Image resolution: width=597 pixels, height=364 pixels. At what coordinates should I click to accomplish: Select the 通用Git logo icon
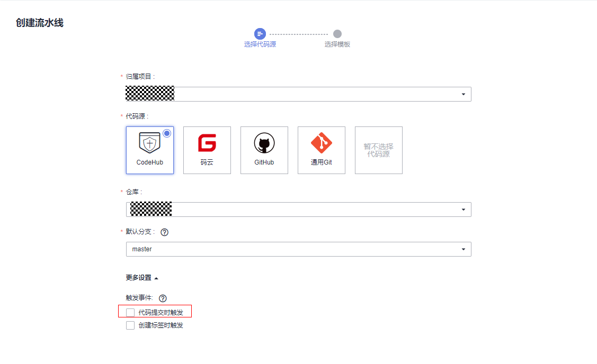point(321,143)
